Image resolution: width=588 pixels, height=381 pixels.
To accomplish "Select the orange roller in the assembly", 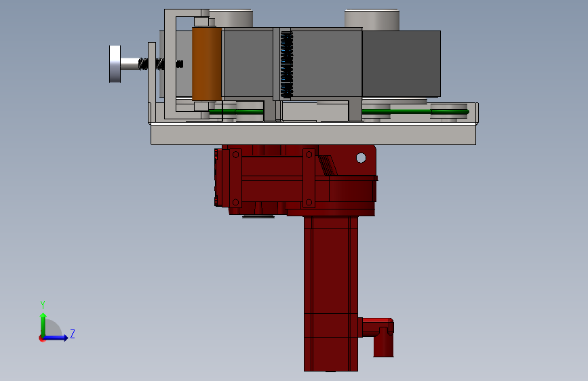I will pos(207,64).
